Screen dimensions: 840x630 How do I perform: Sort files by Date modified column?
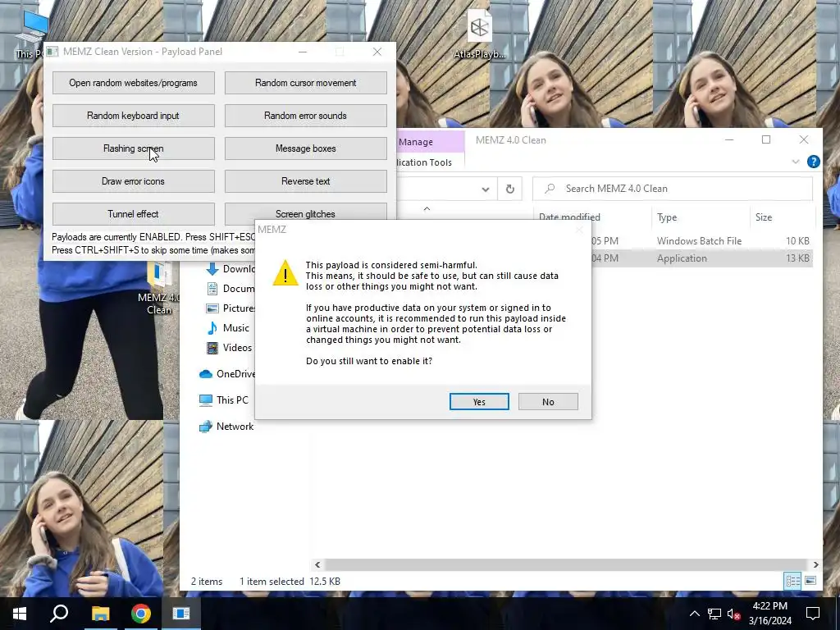pyautogui.click(x=569, y=217)
